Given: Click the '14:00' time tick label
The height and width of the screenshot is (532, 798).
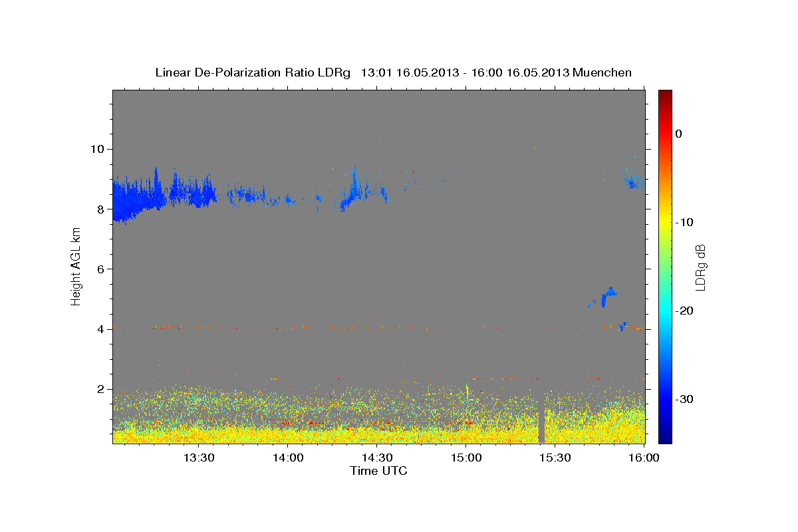Looking at the screenshot, I should tap(288, 458).
